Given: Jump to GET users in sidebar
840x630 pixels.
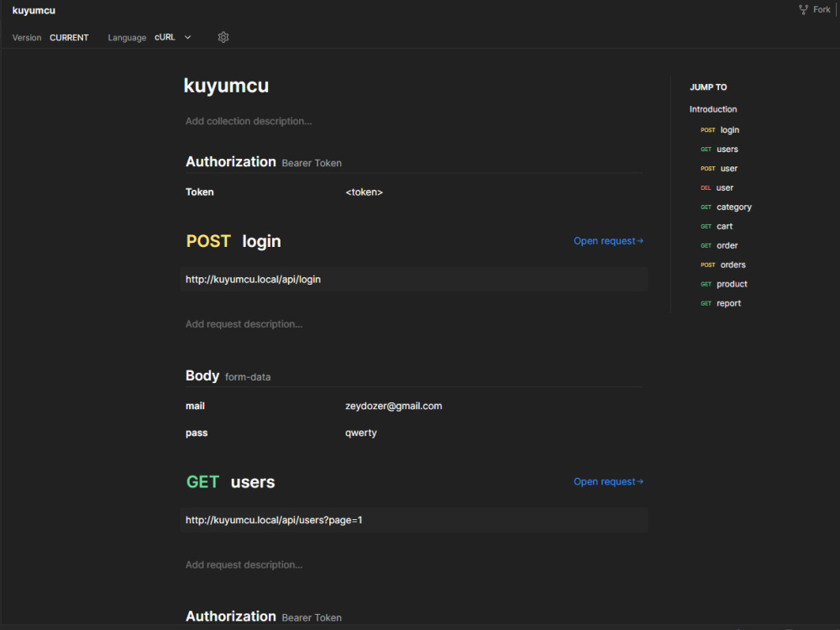Looking at the screenshot, I should [719, 150].
